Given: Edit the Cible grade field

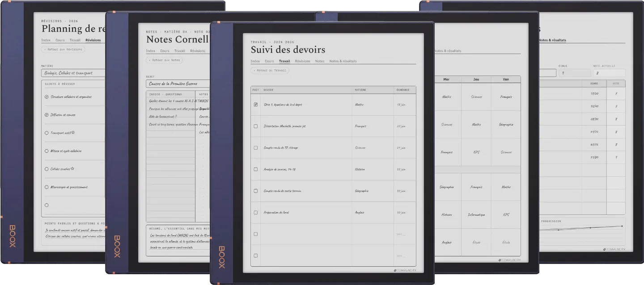Looking at the screenshot, I should click(x=575, y=73).
